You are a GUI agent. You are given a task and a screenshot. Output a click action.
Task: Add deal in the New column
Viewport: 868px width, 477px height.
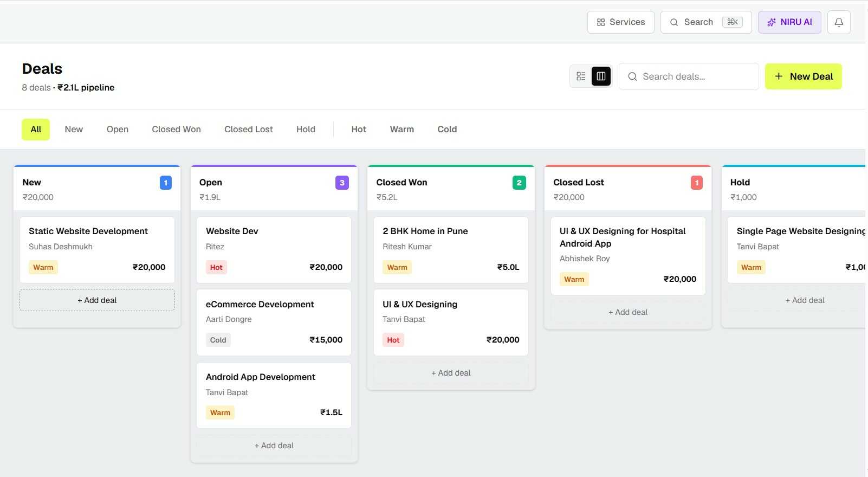(97, 300)
